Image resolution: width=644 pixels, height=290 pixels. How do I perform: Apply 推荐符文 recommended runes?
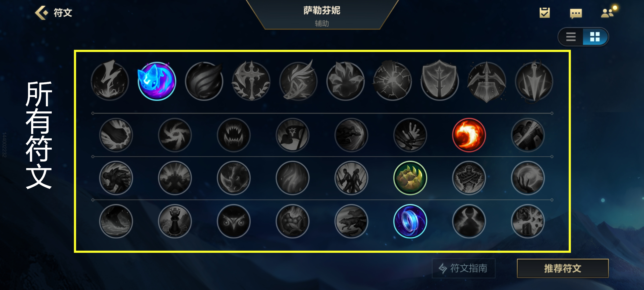click(x=563, y=268)
